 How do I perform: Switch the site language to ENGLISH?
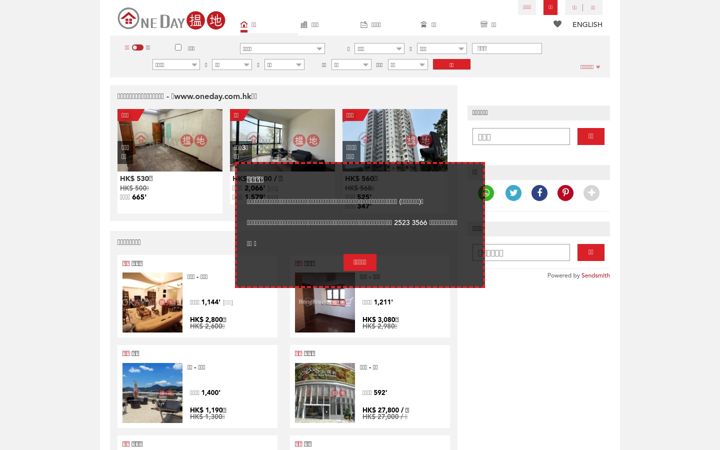tap(587, 25)
